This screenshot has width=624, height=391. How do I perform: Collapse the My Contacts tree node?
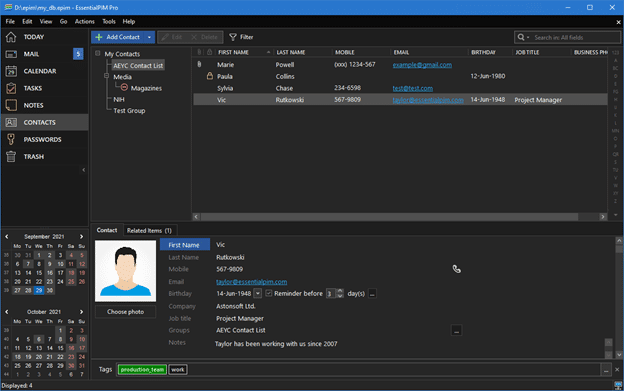coord(98,53)
